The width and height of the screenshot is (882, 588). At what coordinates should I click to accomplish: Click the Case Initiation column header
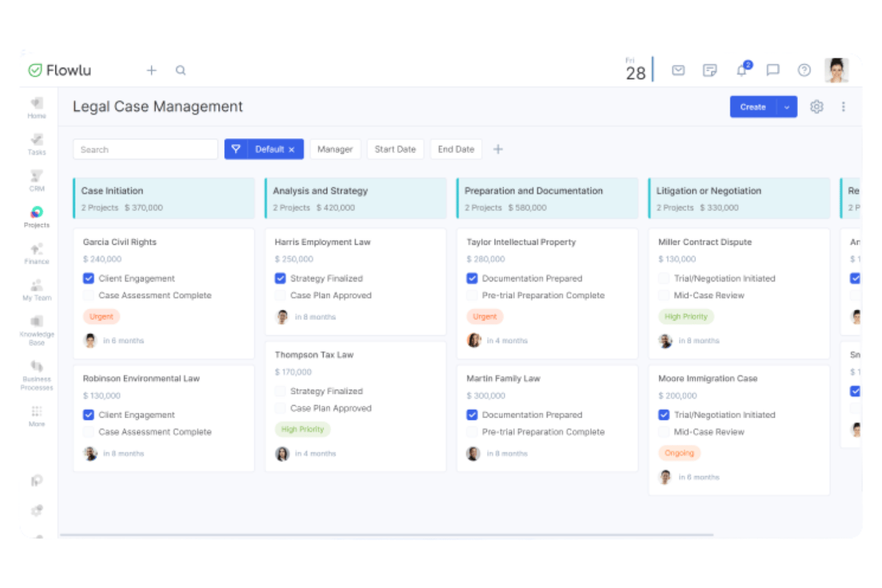tap(164, 198)
